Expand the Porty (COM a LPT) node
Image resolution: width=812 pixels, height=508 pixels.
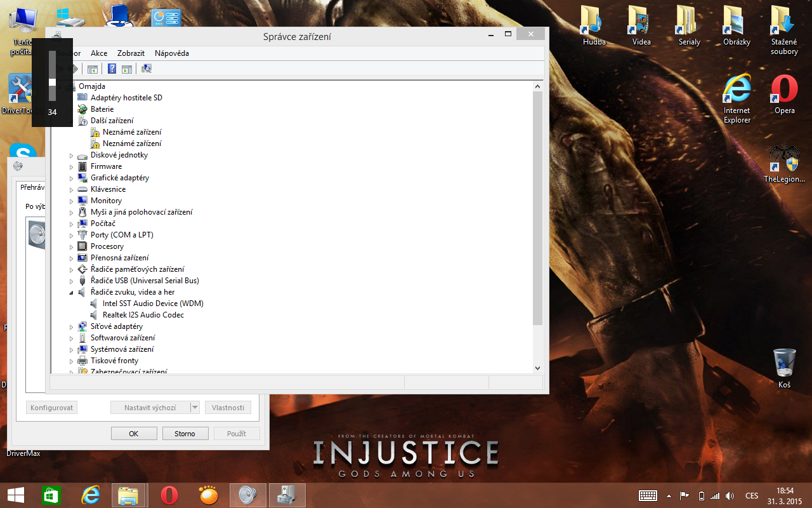point(72,236)
